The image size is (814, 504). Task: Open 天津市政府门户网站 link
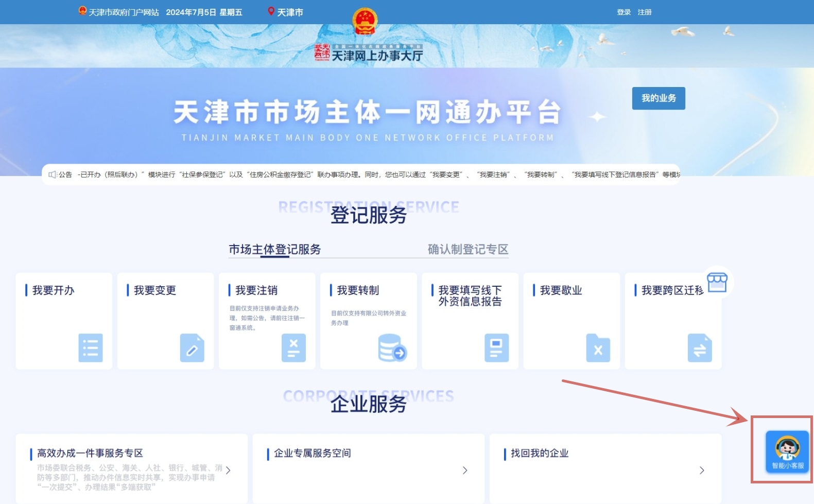click(x=124, y=12)
